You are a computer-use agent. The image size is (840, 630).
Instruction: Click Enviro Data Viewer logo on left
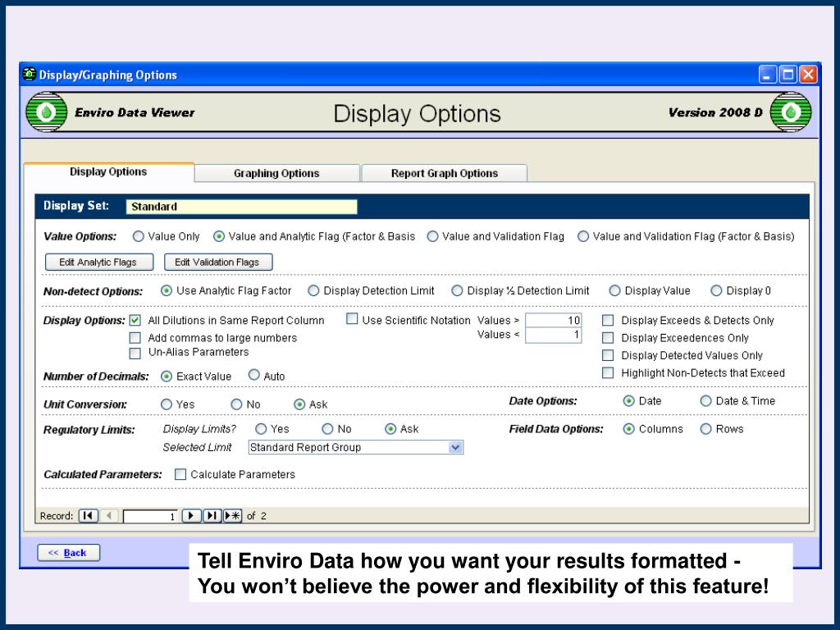pyautogui.click(x=47, y=112)
